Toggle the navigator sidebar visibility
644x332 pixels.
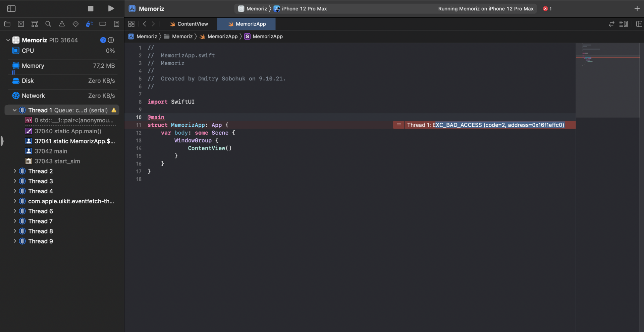11,9
